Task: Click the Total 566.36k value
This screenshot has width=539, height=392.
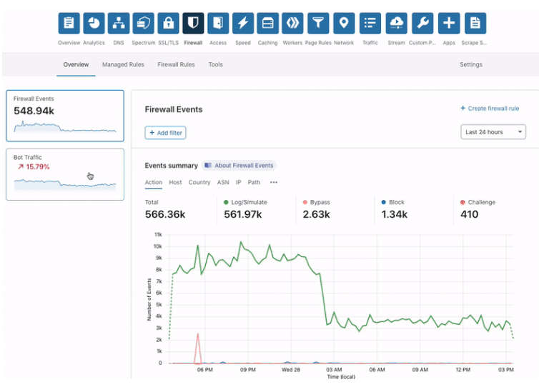Action: coord(165,214)
